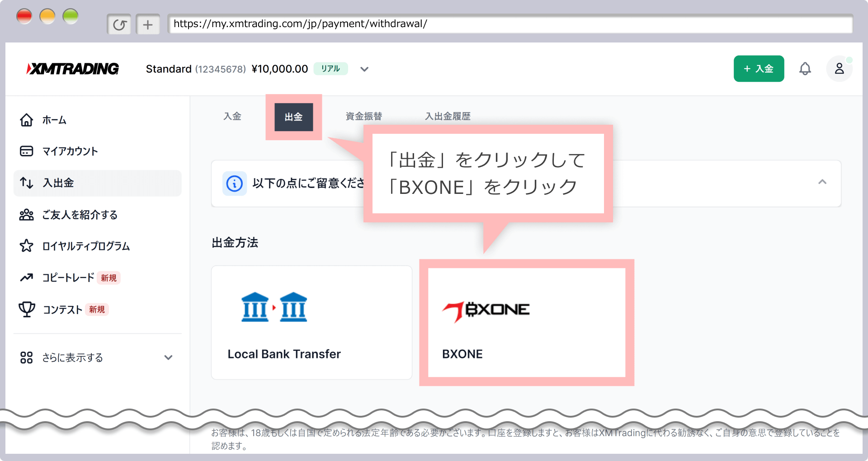This screenshot has width=868, height=461.
Task: Open コンテスト trophy menu item
Action: [x=62, y=310]
